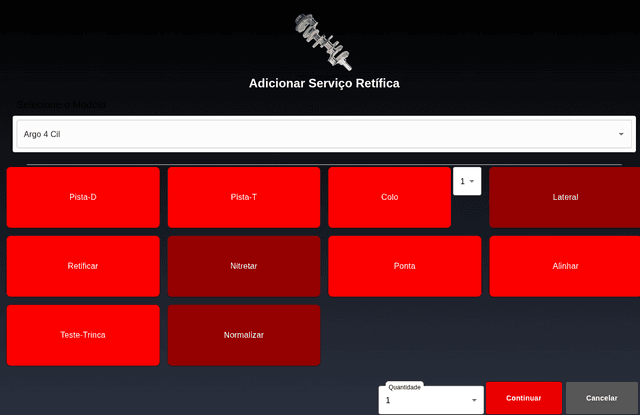Click the Quantidade dropdown arrow
This screenshot has height=415, width=640.
(x=474, y=399)
